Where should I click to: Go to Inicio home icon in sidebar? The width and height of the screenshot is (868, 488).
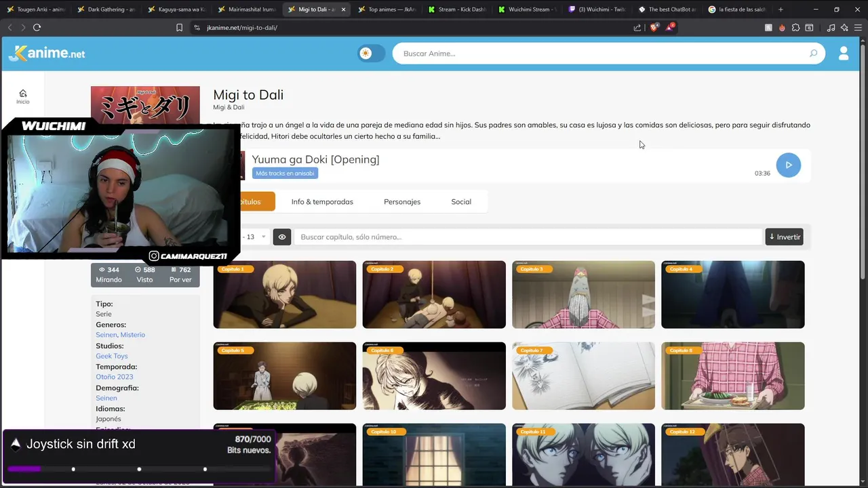[23, 96]
